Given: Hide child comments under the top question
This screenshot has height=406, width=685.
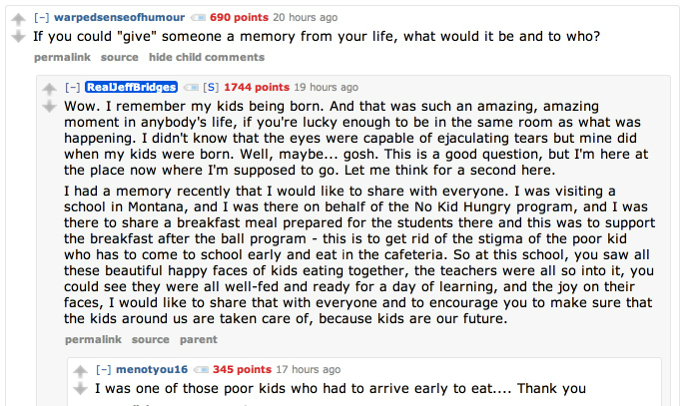Looking at the screenshot, I should point(207,58).
